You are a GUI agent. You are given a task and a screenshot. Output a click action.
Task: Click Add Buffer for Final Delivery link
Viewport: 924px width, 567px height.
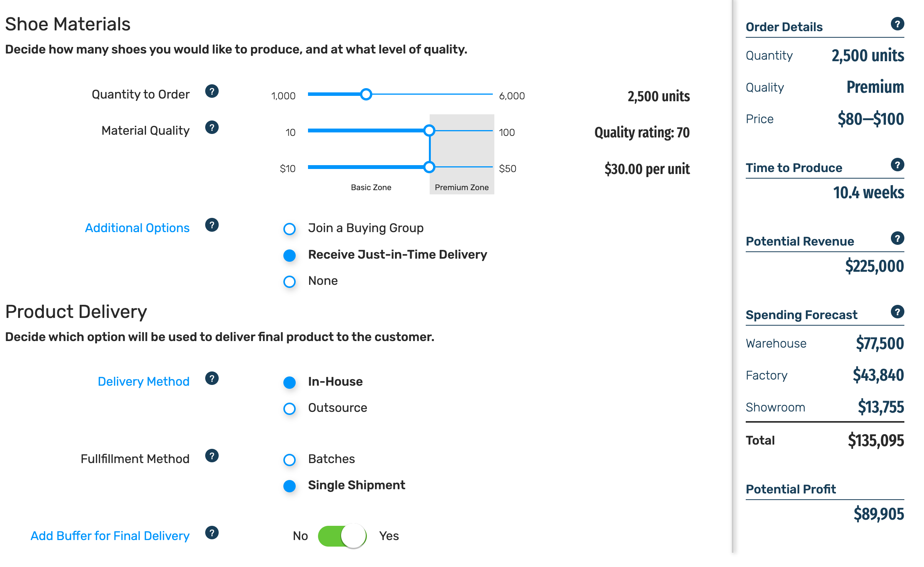point(110,536)
